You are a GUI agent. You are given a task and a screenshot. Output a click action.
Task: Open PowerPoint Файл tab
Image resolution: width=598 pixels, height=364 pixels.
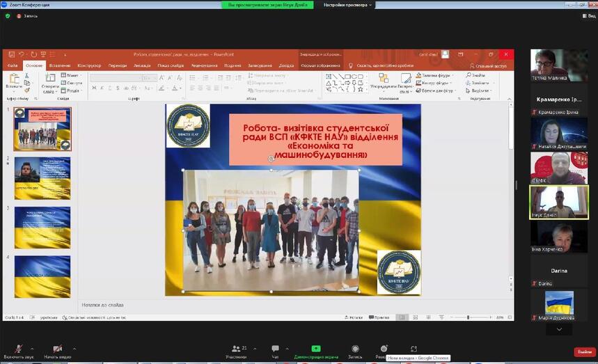(13, 65)
